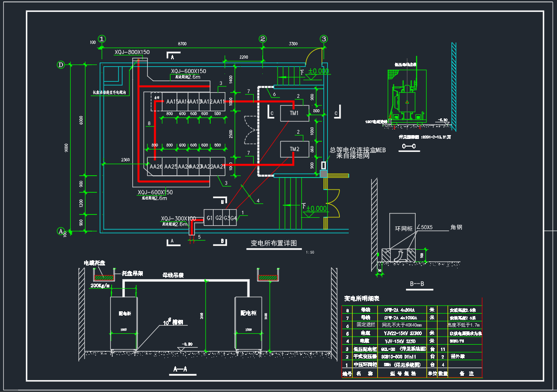The width and height of the screenshot is (557, 392).
Task: Select the 6700 dimension text at top
Action: tap(182, 44)
